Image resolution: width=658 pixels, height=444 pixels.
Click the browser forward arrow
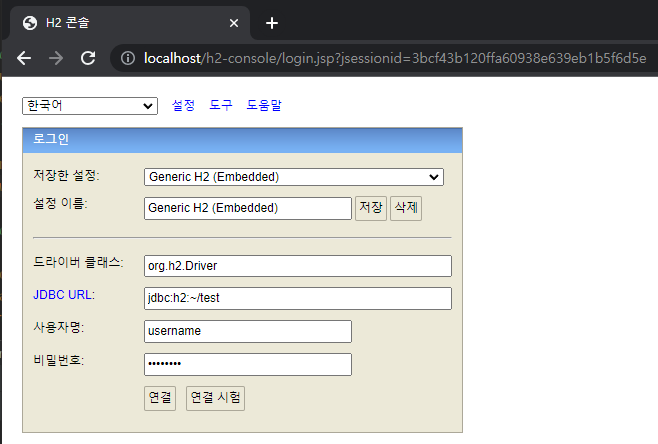point(56,58)
